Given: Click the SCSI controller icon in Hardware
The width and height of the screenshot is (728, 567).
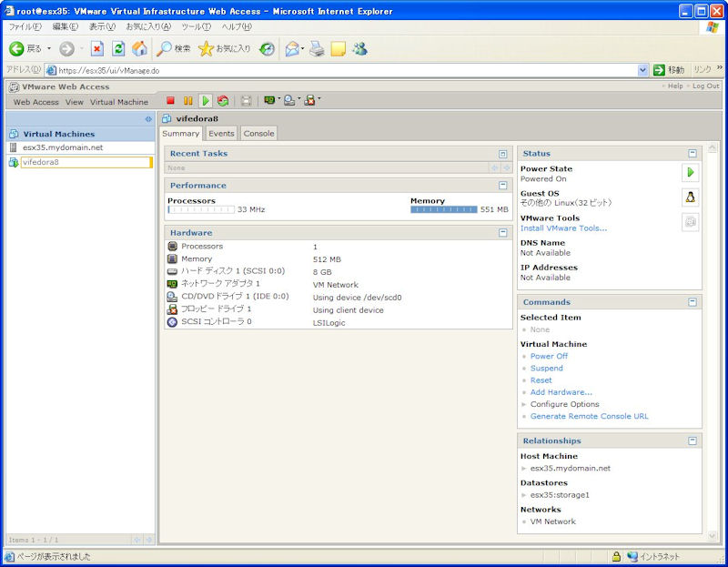Looking at the screenshot, I should (172, 322).
